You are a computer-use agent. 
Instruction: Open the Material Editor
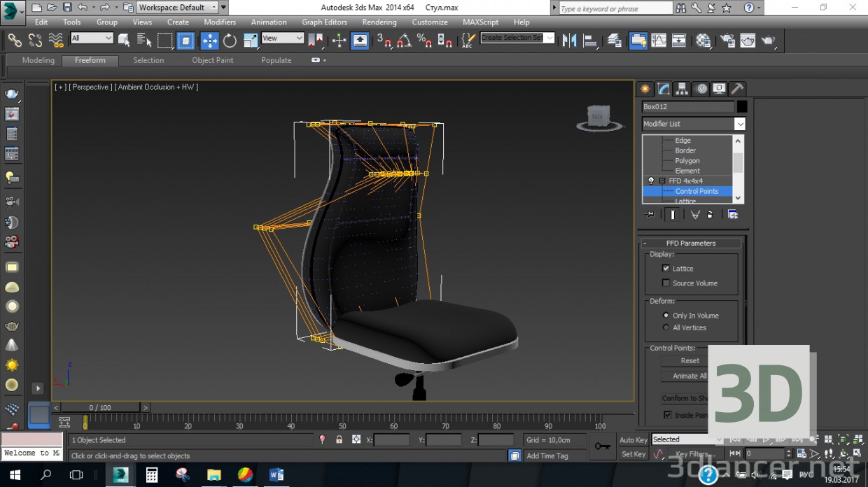[x=703, y=41]
